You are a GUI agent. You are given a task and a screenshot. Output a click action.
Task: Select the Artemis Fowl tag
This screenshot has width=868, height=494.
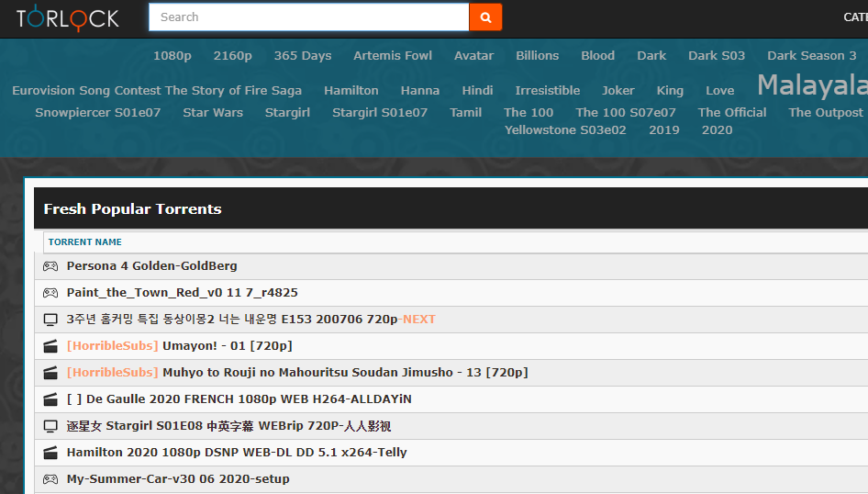393,56
